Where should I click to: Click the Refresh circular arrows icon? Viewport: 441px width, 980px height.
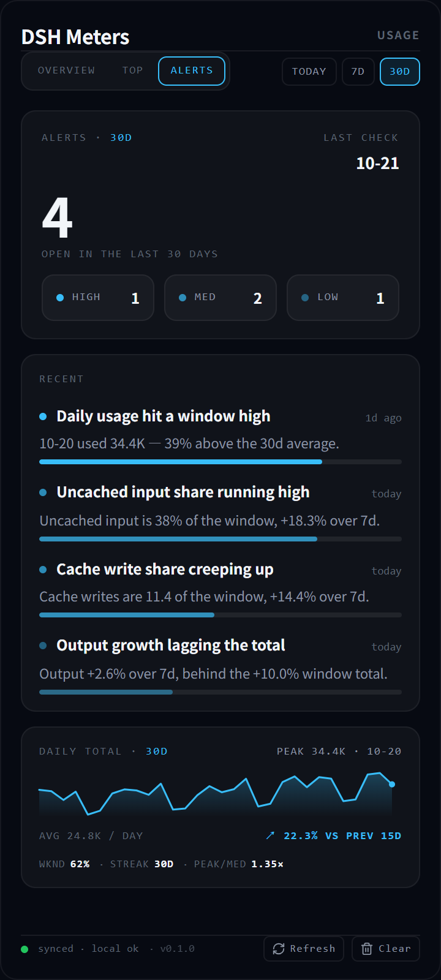279,949
